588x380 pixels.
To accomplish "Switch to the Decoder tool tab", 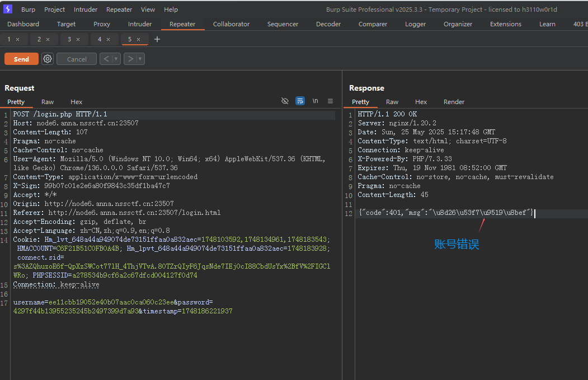I will 328,24.
